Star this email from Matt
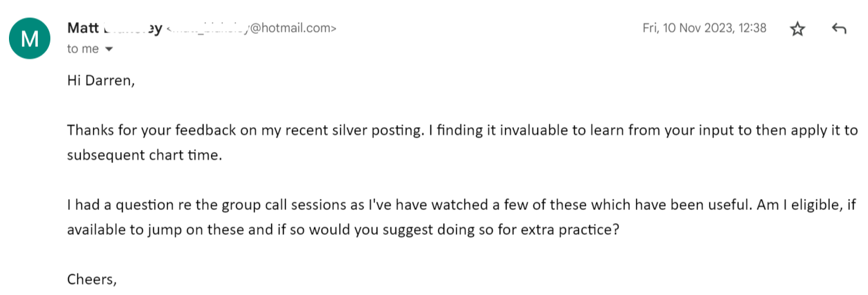Screen dimensions: 868x295 pos(798,29)
